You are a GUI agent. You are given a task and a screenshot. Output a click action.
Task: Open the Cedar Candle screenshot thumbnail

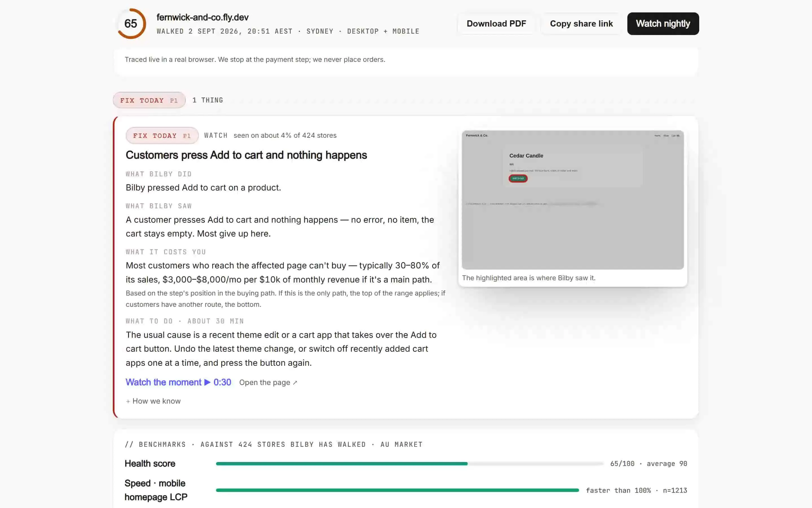(x=572, y=200)
